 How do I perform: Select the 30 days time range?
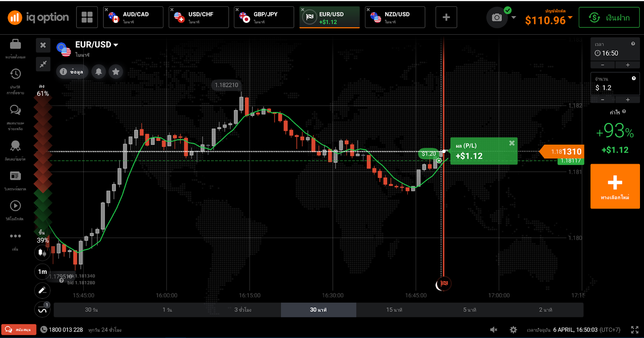(91, 310)
